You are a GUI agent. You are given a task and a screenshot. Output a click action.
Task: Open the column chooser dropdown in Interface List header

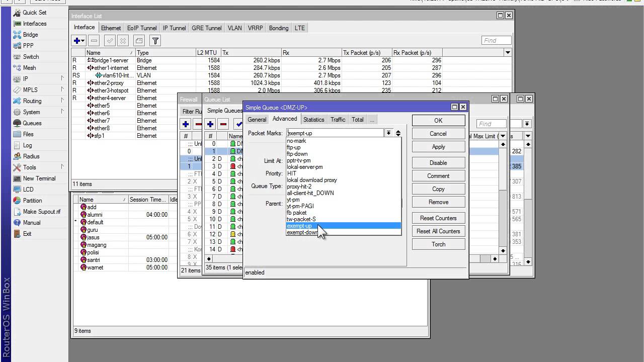pos(507,52)
